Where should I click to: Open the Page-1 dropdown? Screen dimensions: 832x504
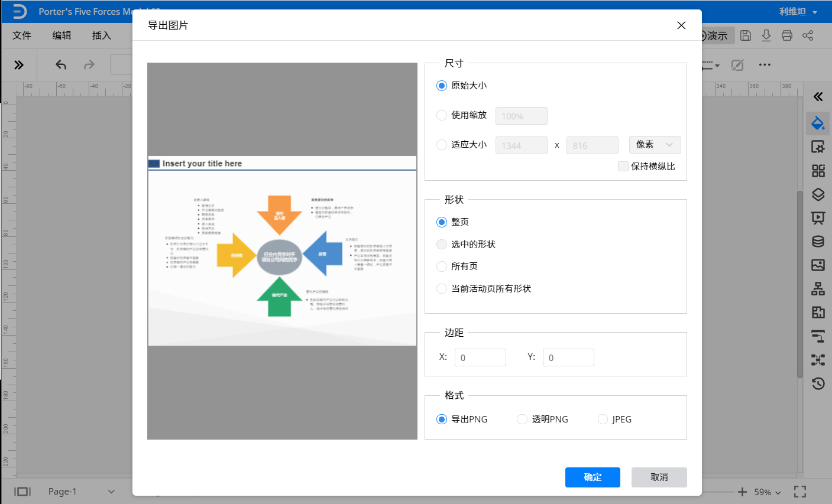coord(82,492)
